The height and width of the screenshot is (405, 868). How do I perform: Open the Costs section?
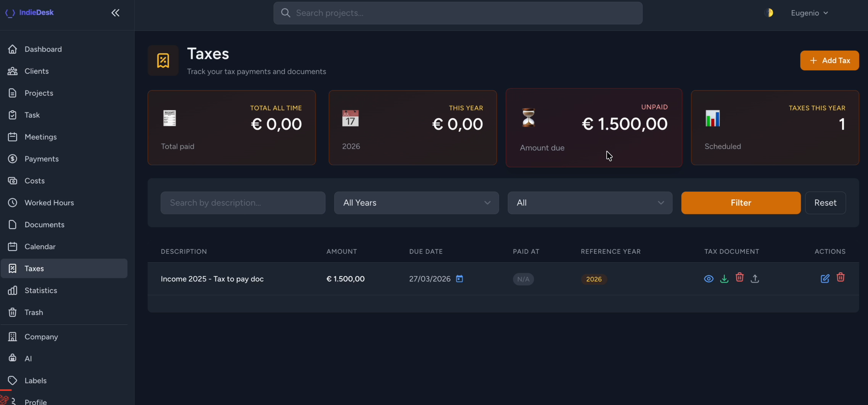34,181
